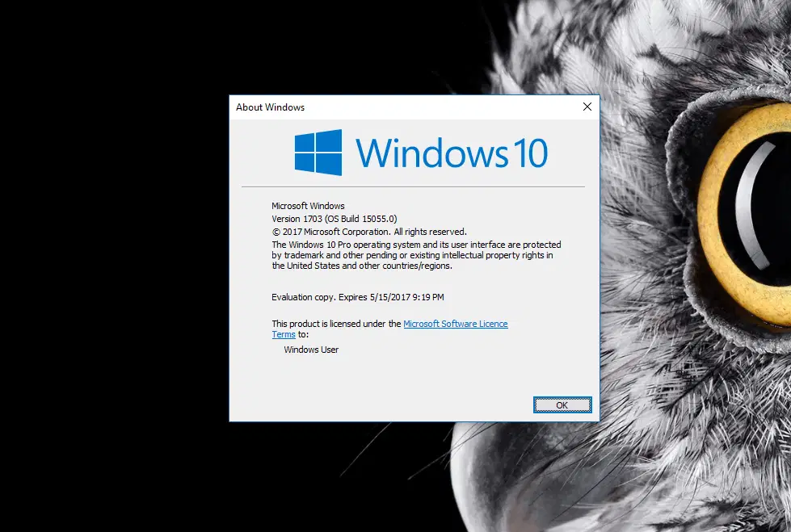Click the About Windows title bar
This screenshot has width=791, height=532.
[x=404, y=107]
